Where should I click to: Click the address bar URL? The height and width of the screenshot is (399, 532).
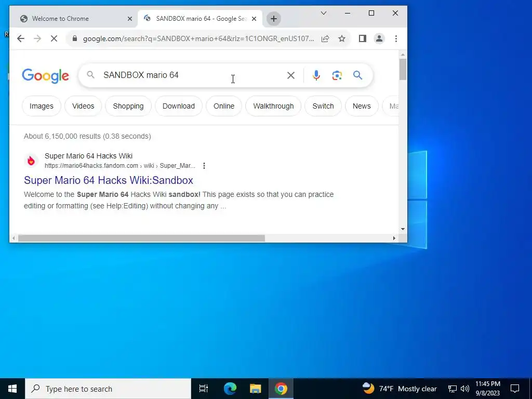click(x=198, y=38)
